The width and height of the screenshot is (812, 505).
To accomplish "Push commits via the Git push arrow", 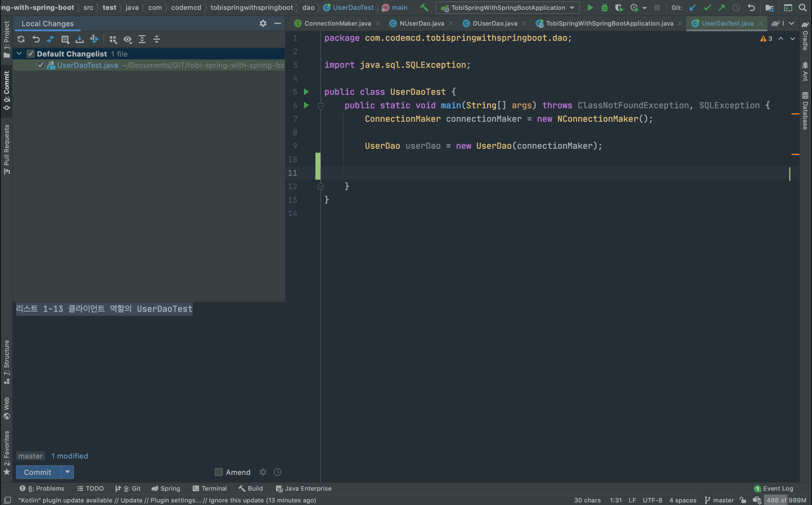I will coord(722,7).
